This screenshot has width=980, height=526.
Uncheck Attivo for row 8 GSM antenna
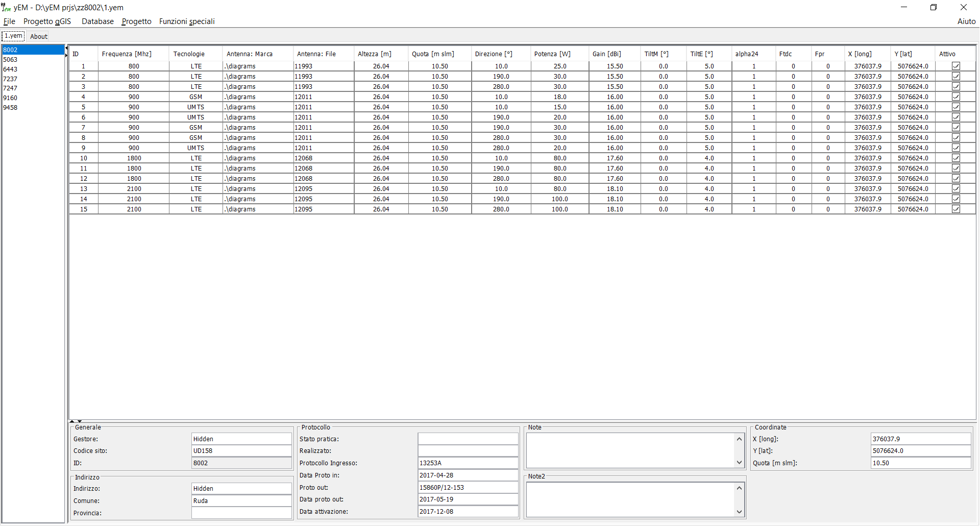955,138
